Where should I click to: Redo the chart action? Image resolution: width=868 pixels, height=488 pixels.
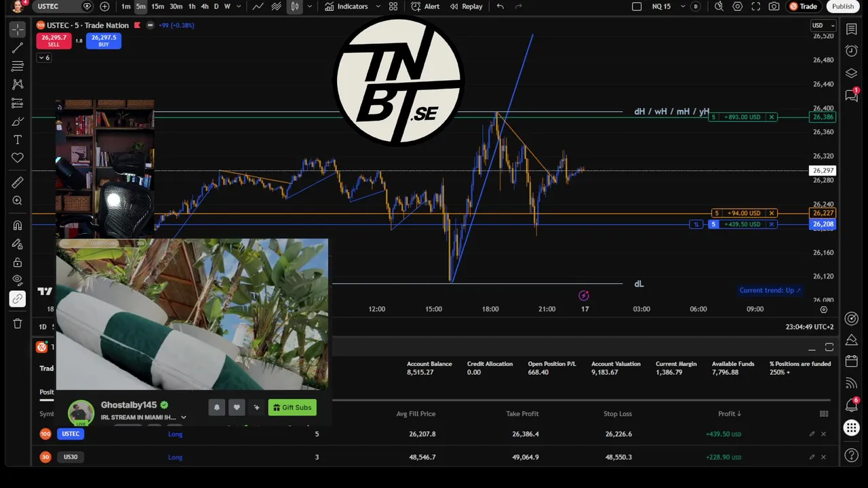click(519, 6)
